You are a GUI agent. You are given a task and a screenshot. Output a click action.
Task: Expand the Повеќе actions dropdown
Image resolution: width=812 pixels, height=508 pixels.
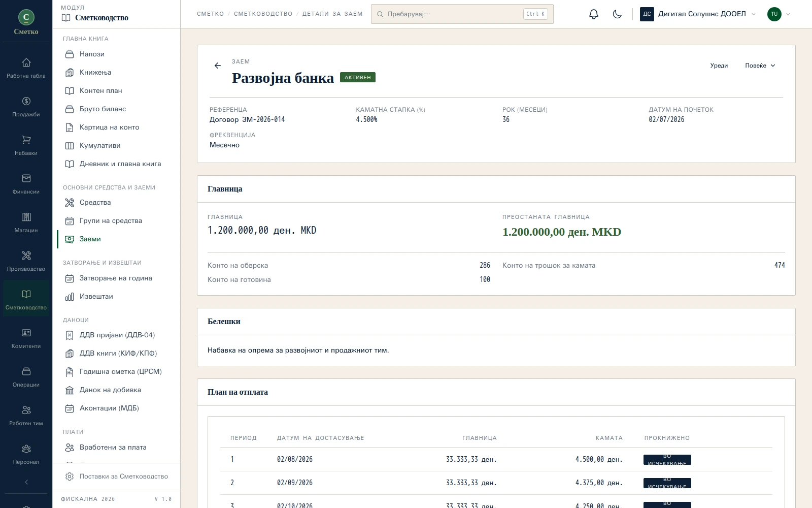pos(760,66)
